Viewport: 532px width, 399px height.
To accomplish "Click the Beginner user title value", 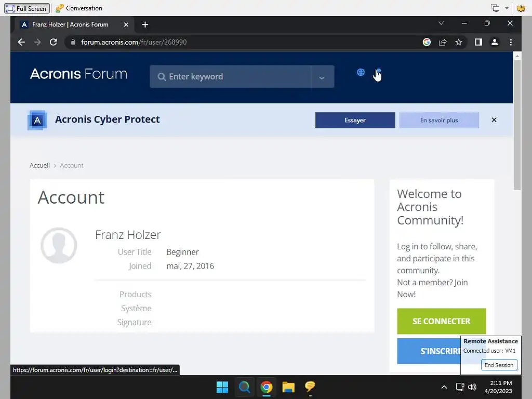I will tap(182, 252).
